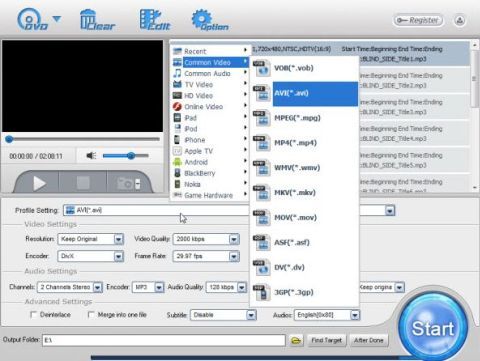Adjust the volume slider
480x361 pixels.
126,156
